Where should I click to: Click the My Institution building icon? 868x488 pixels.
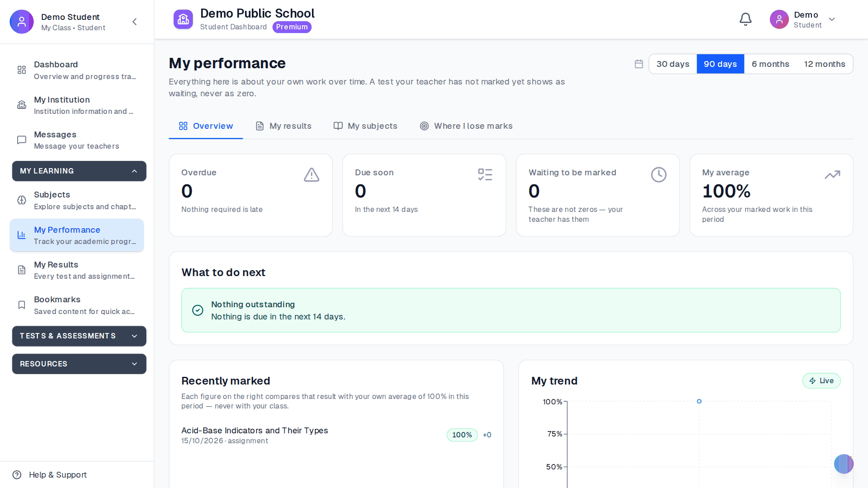pyautogui.click(x=22, y=105)
